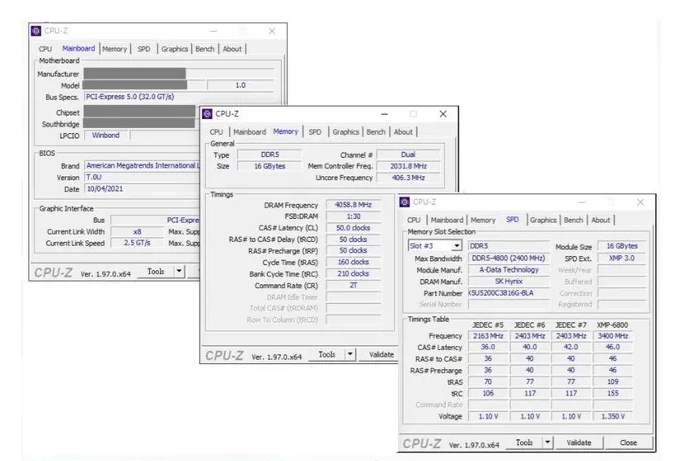Click Tools button in Memory window
The image size is (679, 461).
pyautogui.click(x=327, y=355)
